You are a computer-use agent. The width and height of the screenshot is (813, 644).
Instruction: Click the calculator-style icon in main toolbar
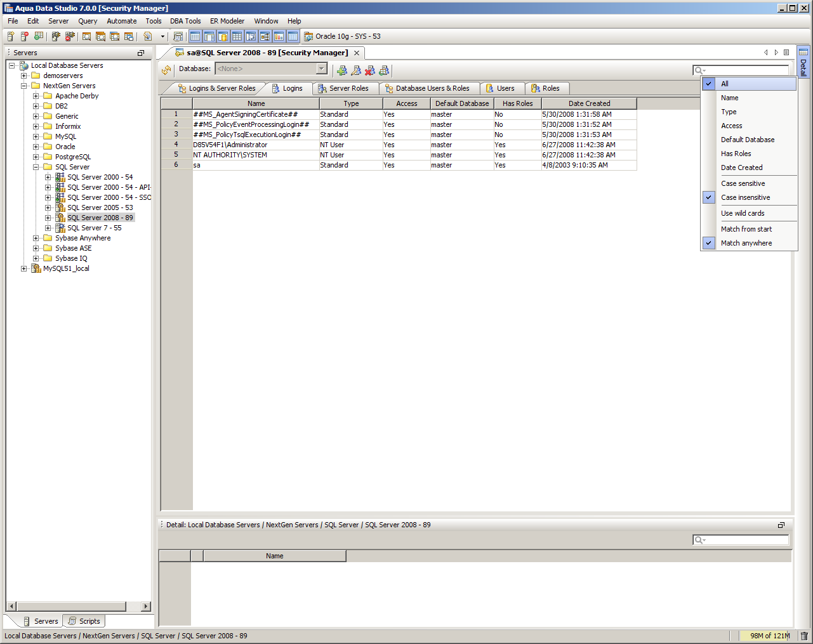178,36
